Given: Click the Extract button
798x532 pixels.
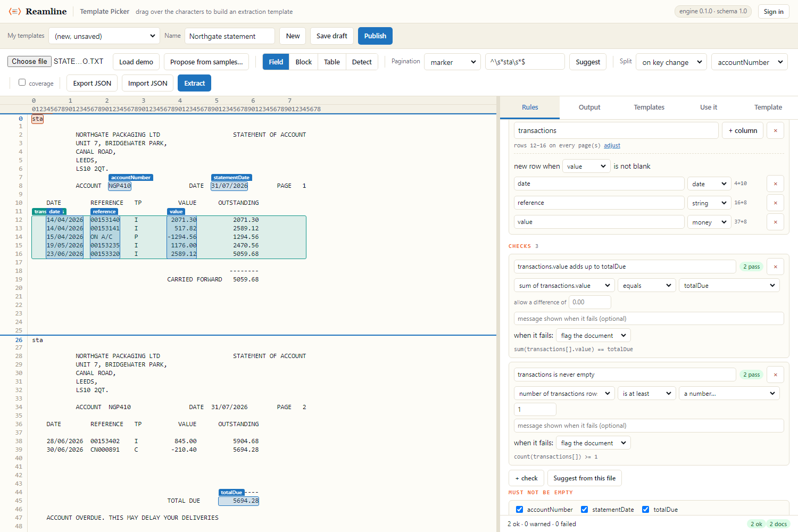Looking at the screenshot, I should tap(195, 83).
